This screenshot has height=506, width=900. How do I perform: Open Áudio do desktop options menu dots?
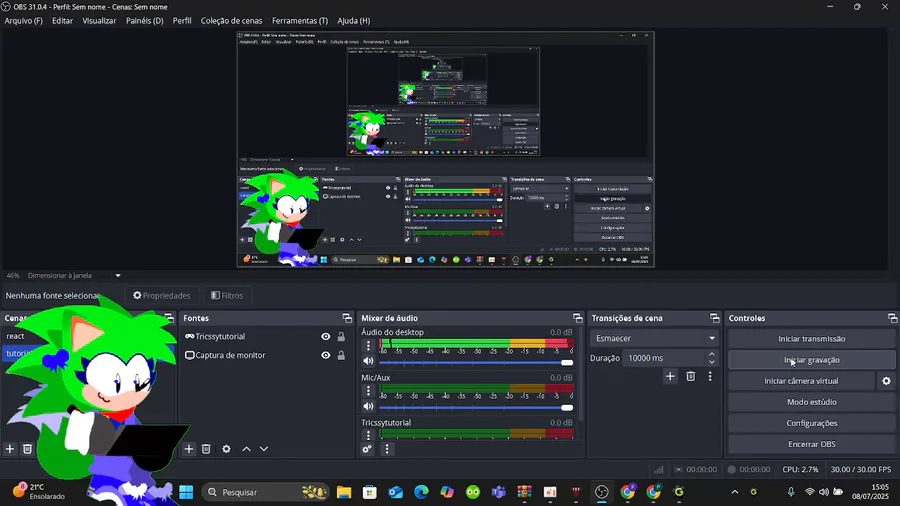click(x=368, y=345)
